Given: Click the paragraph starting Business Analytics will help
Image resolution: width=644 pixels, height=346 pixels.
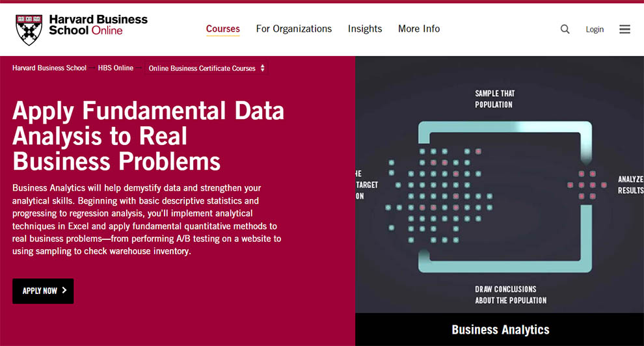Looking at the screenshot, I should (x=146, y=220).
